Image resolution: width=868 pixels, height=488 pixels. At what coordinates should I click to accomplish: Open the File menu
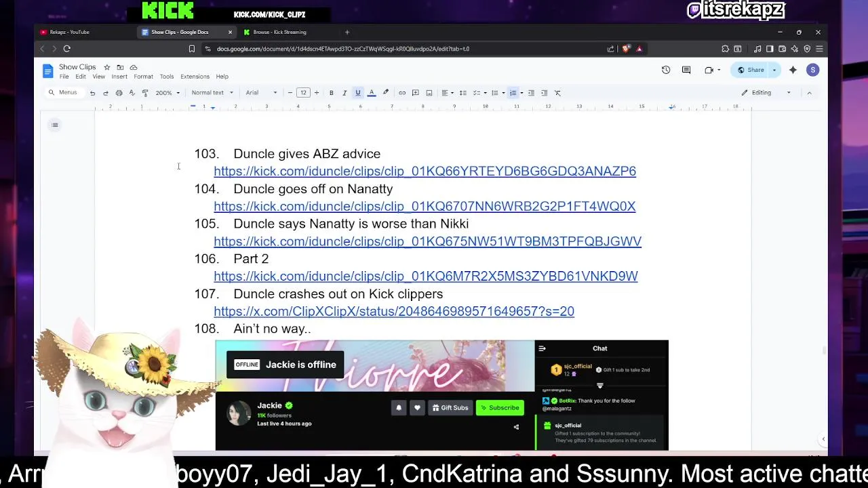(x=64, y=77)
